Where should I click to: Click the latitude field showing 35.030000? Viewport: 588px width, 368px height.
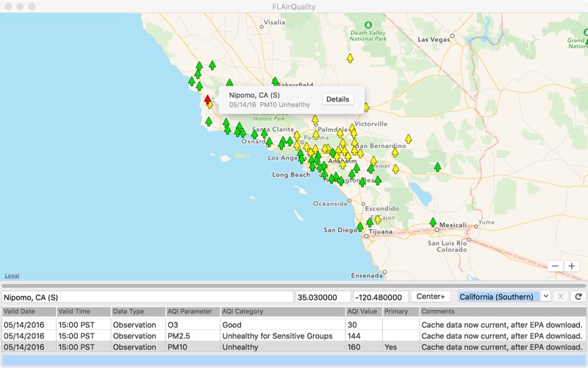(322, 297)
